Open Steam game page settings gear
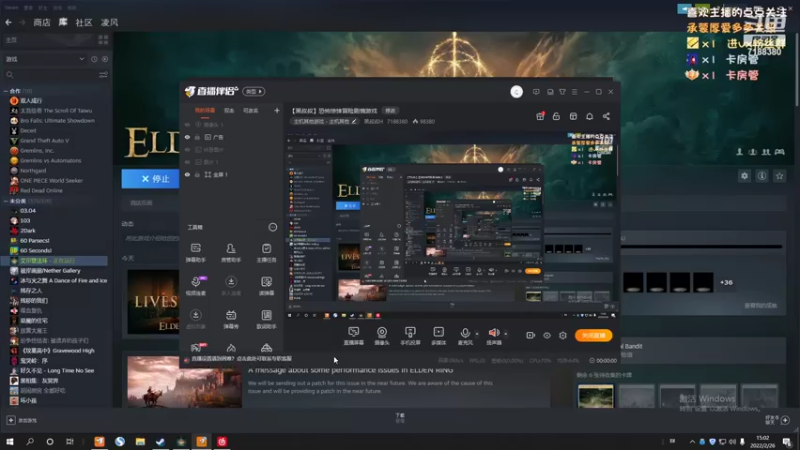The height and width of the screenshot is (450, 800). (744, 176)
